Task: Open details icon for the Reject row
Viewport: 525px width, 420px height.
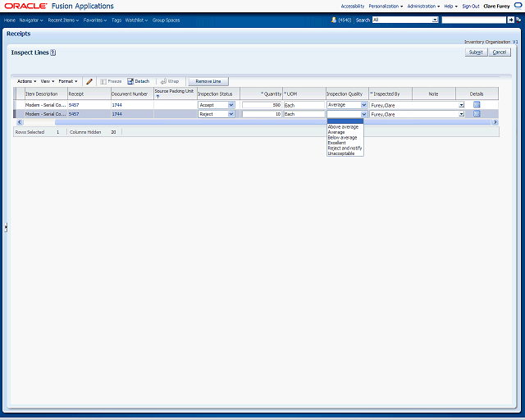Action: tap(477, 114)
